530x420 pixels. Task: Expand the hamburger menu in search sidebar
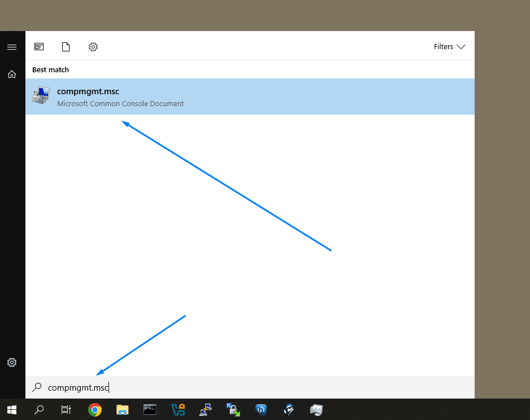click(12, 47)
